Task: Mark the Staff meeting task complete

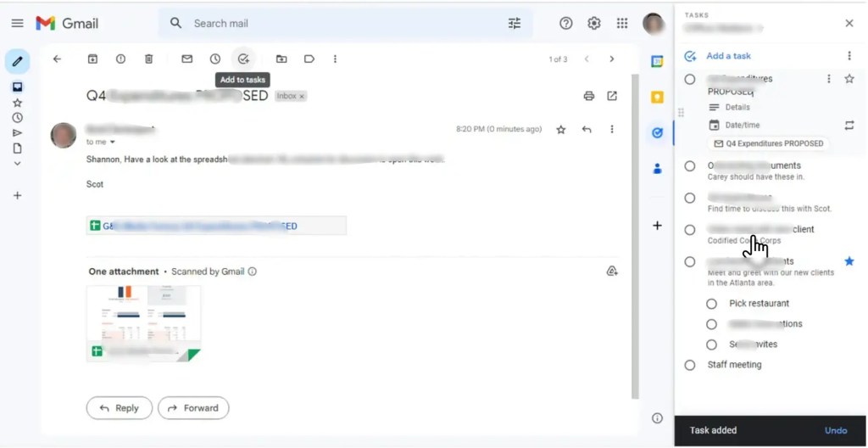Action: click(690, 365)
